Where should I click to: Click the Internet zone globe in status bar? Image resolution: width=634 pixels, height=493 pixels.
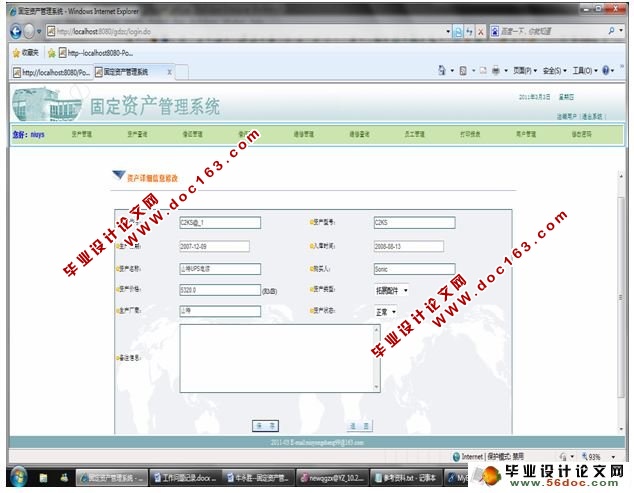pyautogui.click(x=456, y=457)
